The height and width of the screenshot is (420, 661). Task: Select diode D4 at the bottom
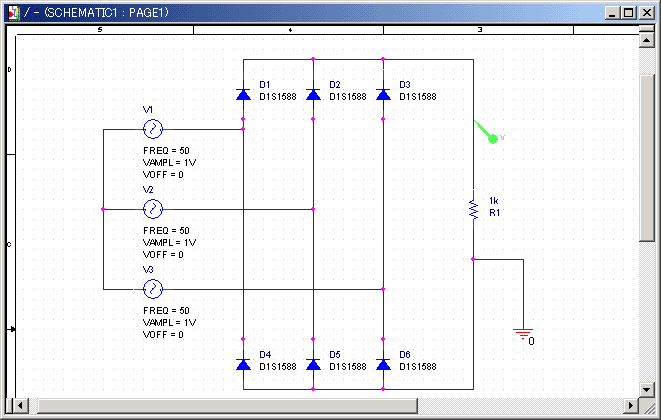[x=243, y=364]
